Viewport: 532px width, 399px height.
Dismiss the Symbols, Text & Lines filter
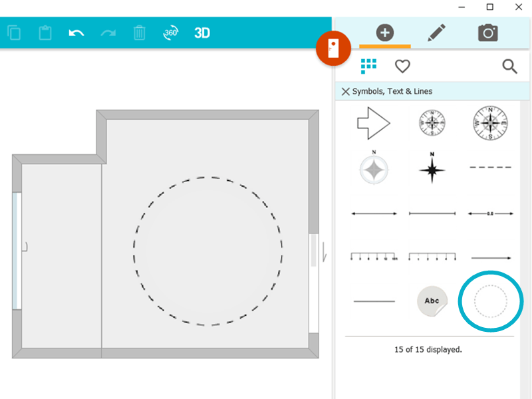coord(344,91)
